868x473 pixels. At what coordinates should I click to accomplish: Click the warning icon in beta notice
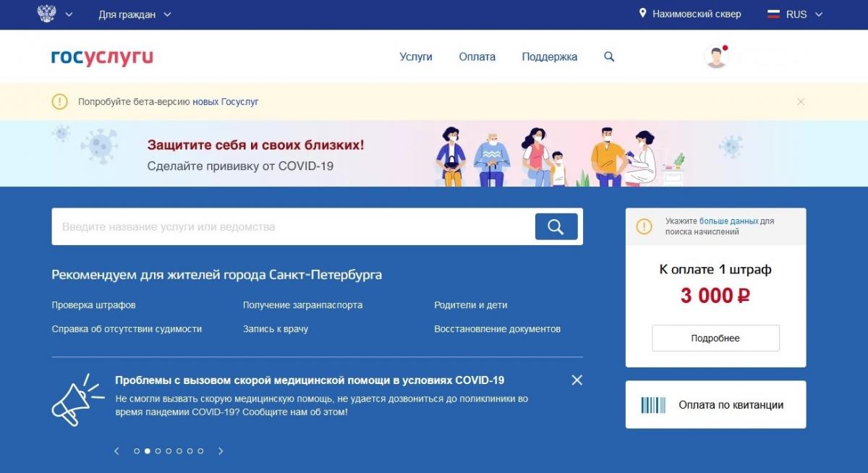coord(60,102)
